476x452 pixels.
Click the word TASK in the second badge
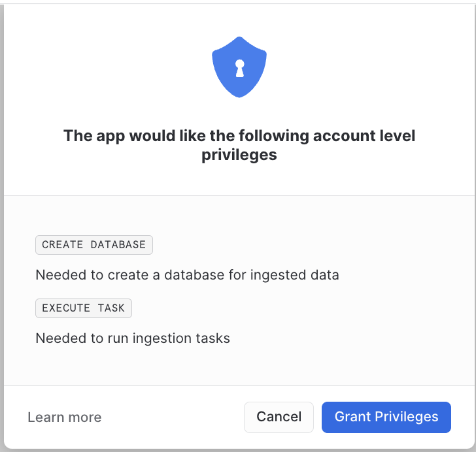point(111,308)
